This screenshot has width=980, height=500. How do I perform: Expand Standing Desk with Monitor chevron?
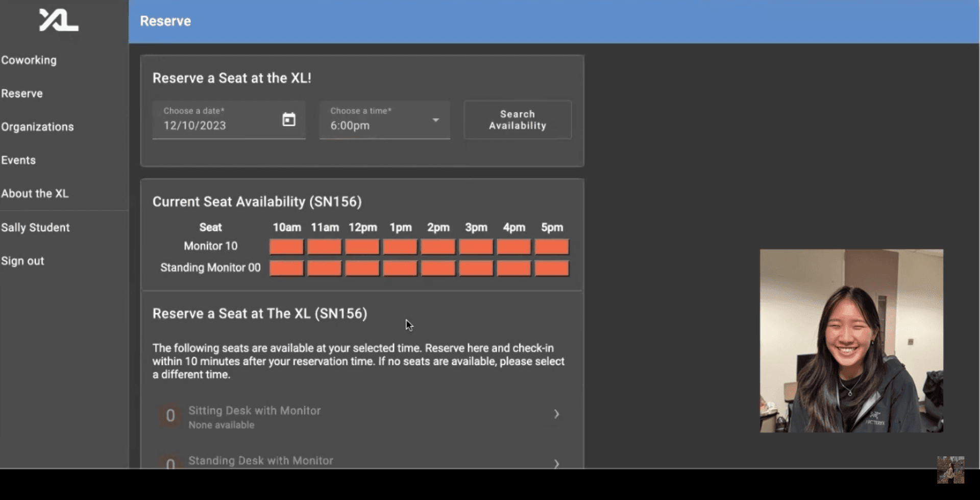[x=557, y=463]
